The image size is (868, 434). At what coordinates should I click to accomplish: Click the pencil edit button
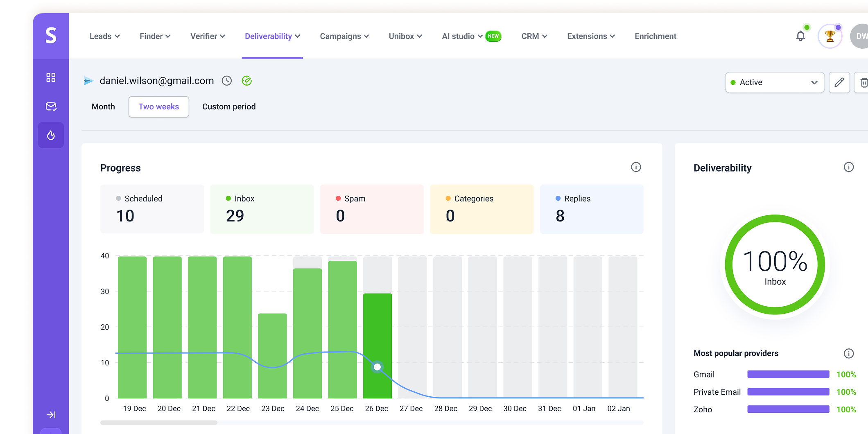[x=839, y=82]
